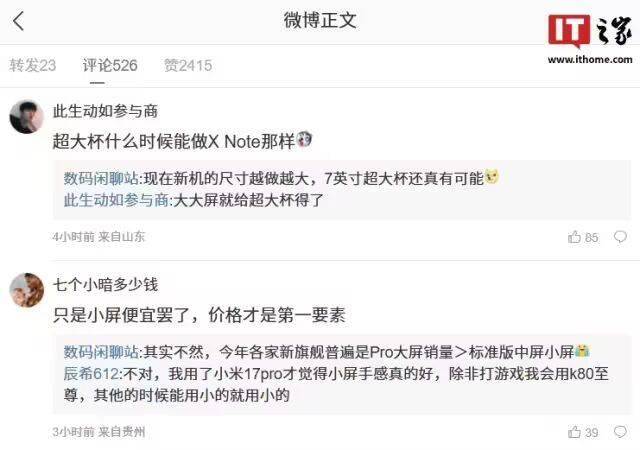This screenshot has height=450, width=640.
Task: Open 七个小暗多少钱's profile avatar
Action: point(27,290)
